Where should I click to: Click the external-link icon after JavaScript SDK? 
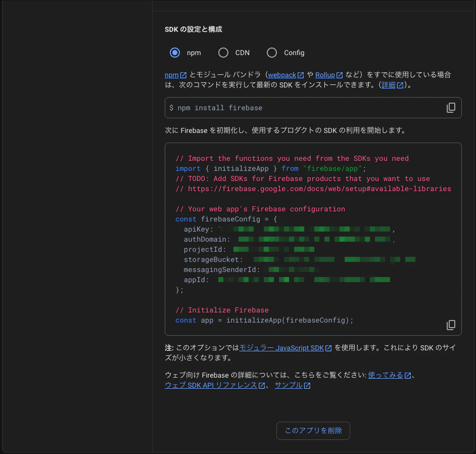click(328, 348)
